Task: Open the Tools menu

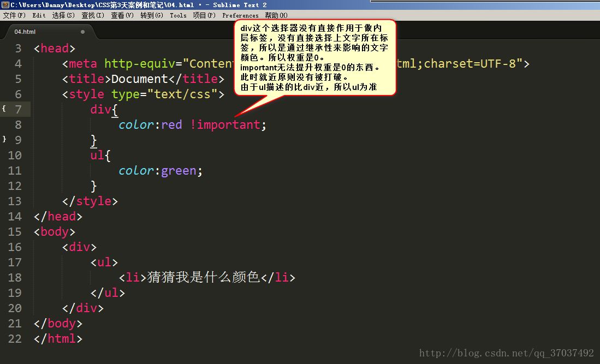Action: 179,15
